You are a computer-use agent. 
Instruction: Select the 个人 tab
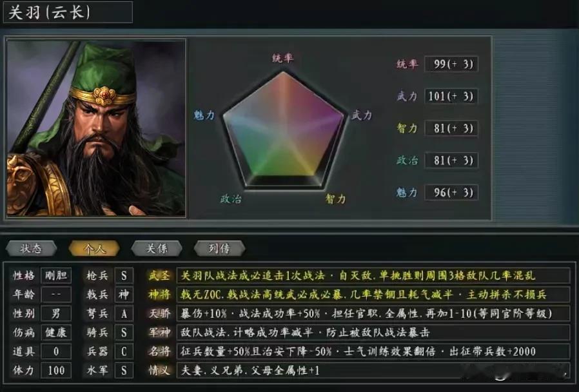pos(94,248)
